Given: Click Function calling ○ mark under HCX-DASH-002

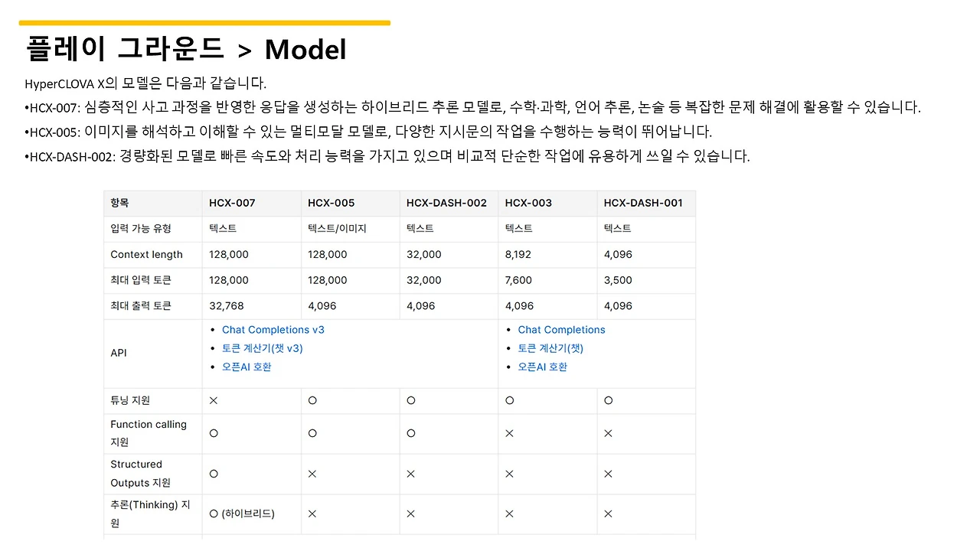Looking at the screenshot, I should (411, 433).
